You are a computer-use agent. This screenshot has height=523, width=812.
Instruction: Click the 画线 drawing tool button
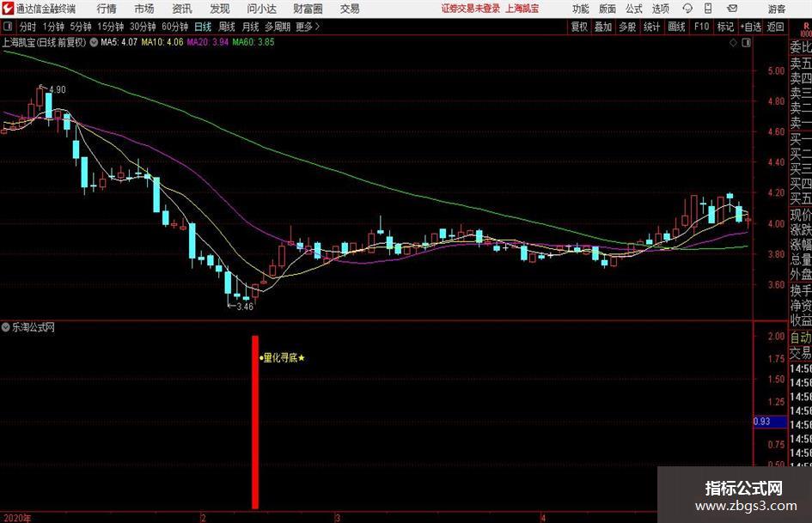click(x=676, y=27)
